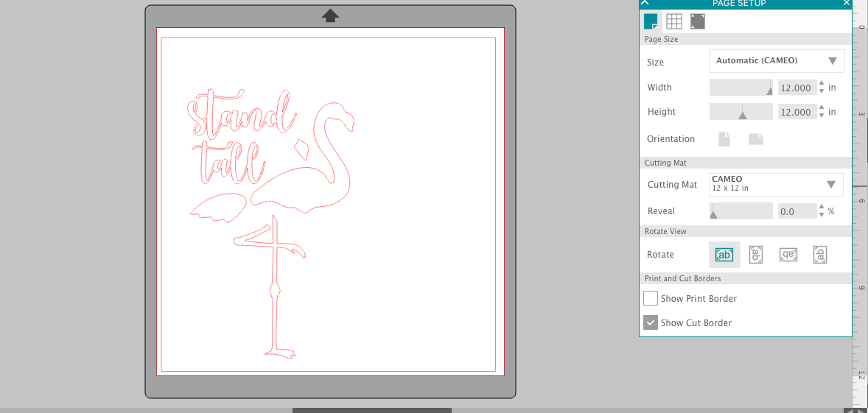Select landscape orientation icon

[x=756, y=139]
